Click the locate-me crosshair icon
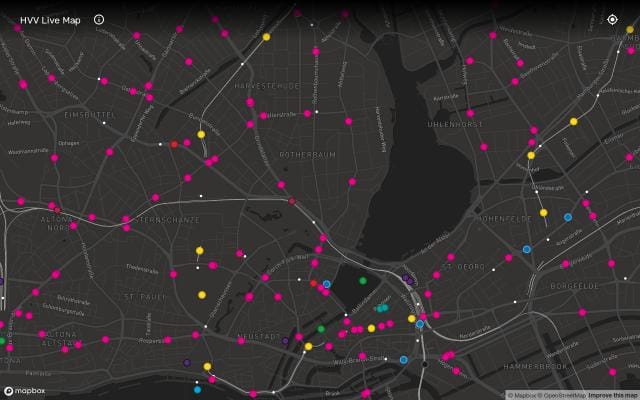 [x=612, y=19]
